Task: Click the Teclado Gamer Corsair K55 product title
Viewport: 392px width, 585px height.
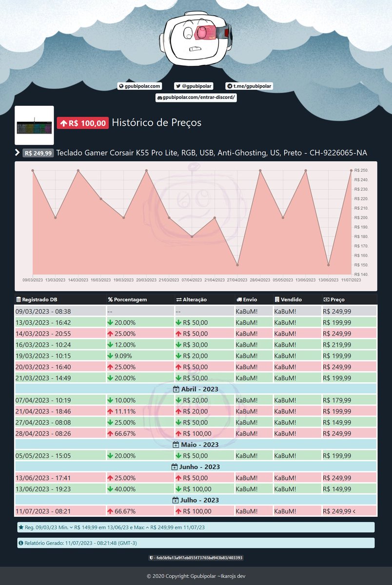Action: 212,153
